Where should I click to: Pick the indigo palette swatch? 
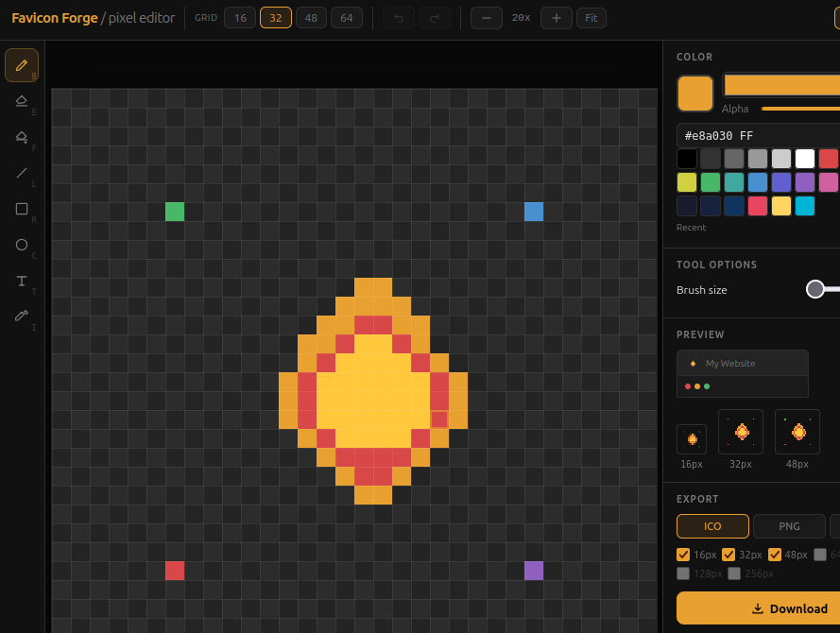pyautogui.click(x=781, y=182)
